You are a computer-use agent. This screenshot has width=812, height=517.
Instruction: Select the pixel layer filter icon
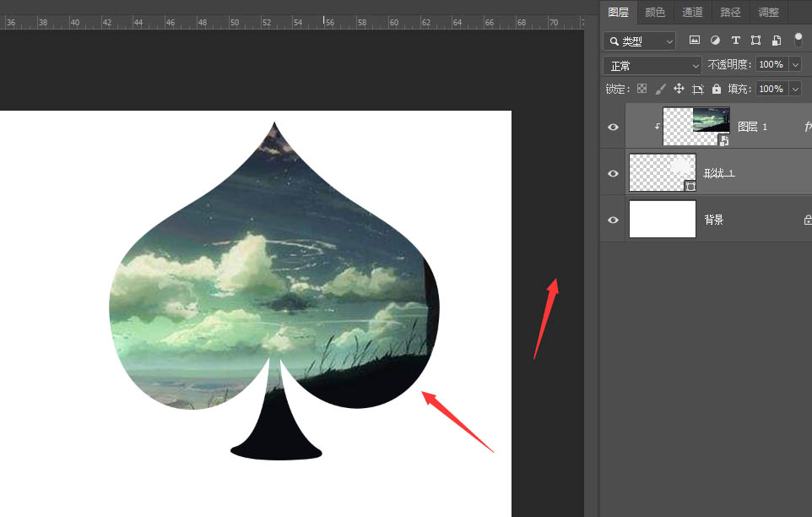click(x=695, y=40)
